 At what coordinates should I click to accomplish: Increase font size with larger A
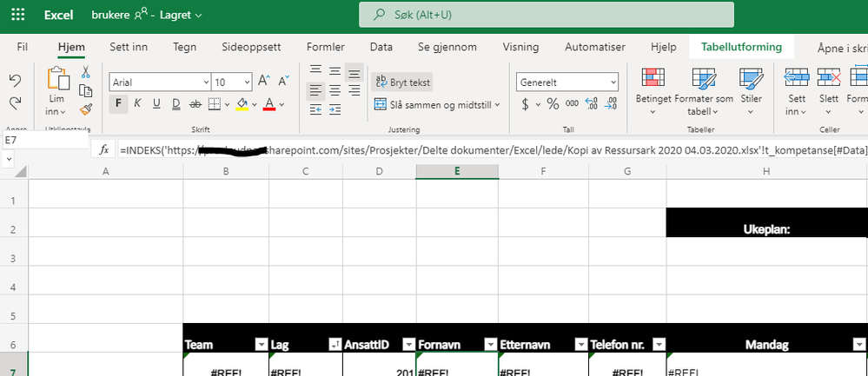[x=264, y=82]
